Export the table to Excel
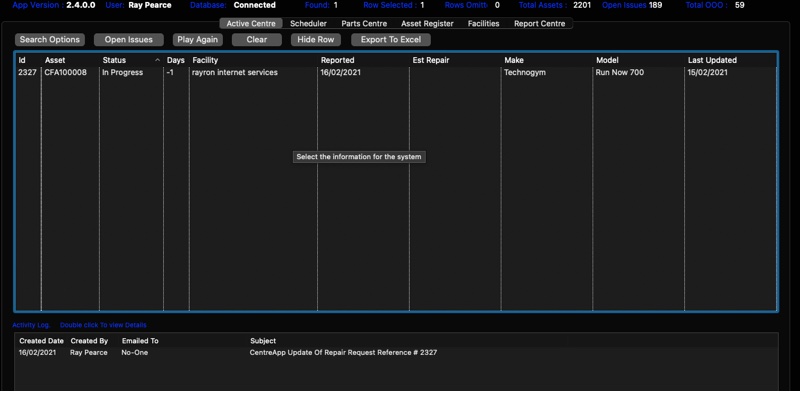This screenshot has width=800, height=395. (x=391, y=40)
